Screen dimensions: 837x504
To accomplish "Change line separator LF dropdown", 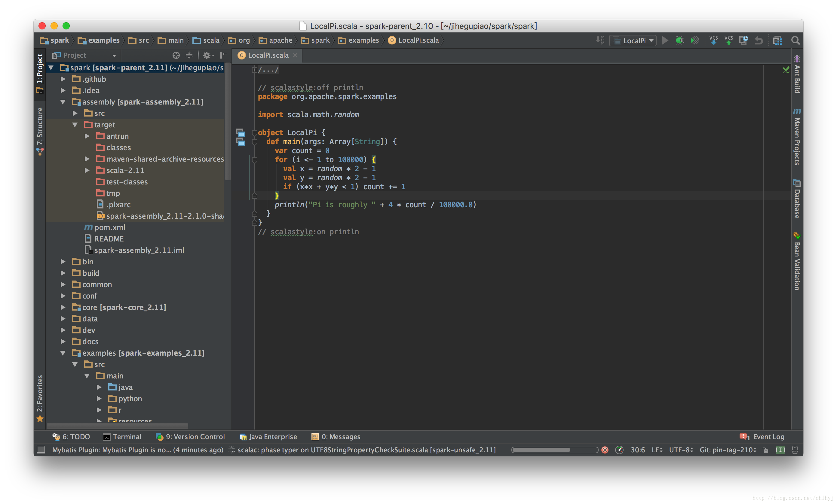I will click(x=657, y=450).
